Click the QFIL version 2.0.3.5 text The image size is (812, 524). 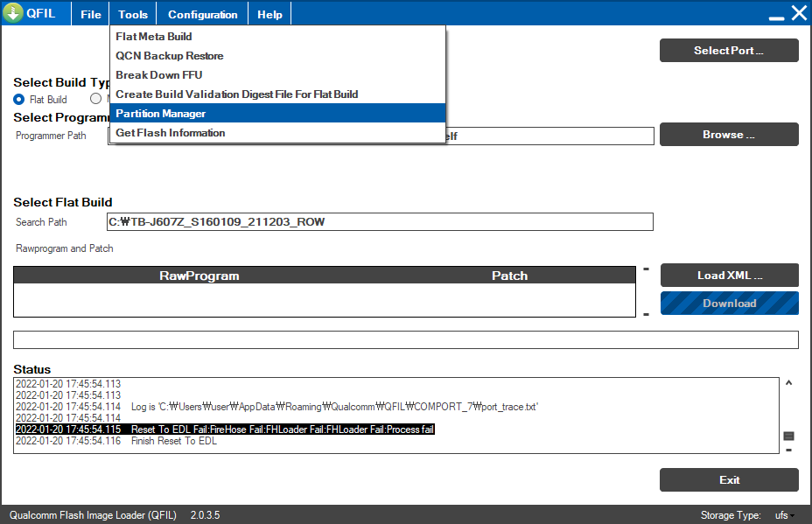coord(205,515)
